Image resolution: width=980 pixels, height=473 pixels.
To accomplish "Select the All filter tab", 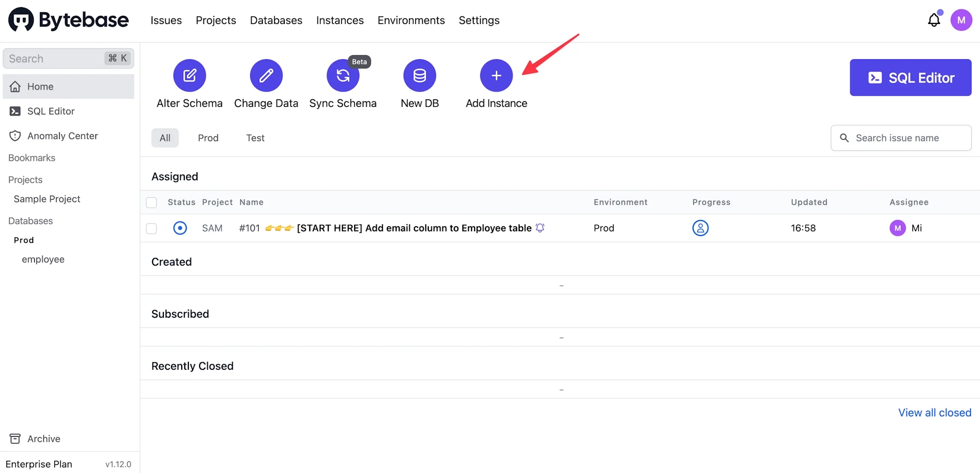I will click(165, 138).
